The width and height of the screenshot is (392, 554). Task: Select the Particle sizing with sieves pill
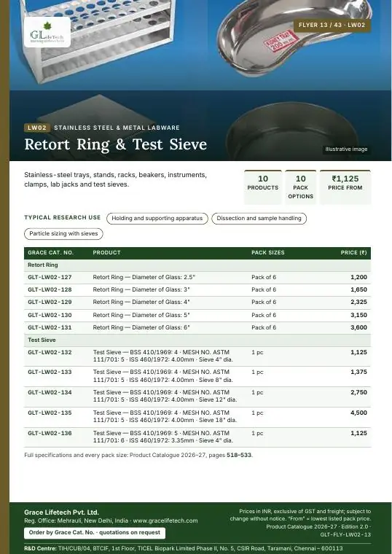click(x=63, y=233)
